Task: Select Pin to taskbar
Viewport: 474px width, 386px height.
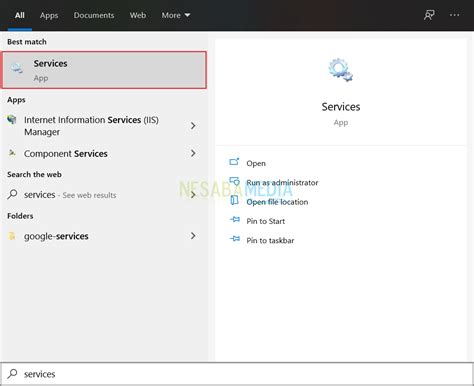Action: pos(270,241)
